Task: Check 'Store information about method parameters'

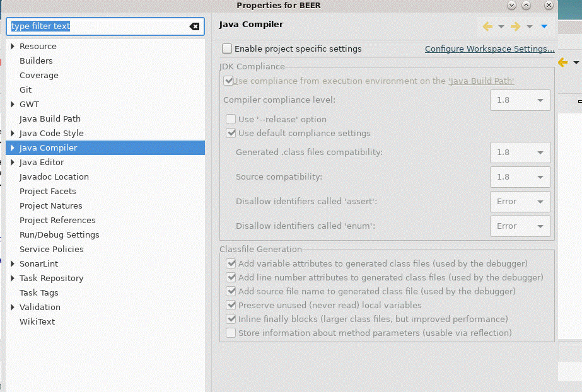Action: pos(231,333)
